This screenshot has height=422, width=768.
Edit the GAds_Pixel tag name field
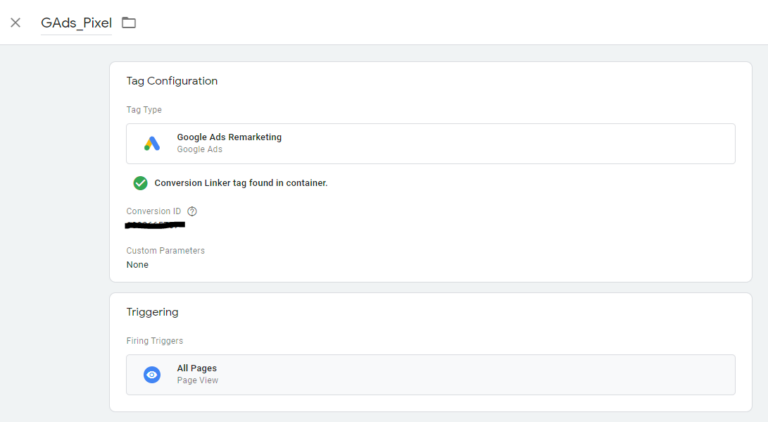pyautogui.click(x=76, y=23)
